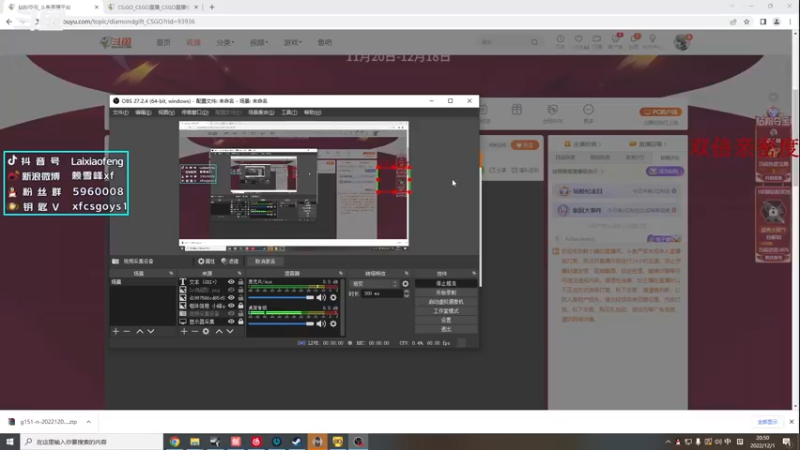Toggle lock on fourth image source row

(240, 306)
